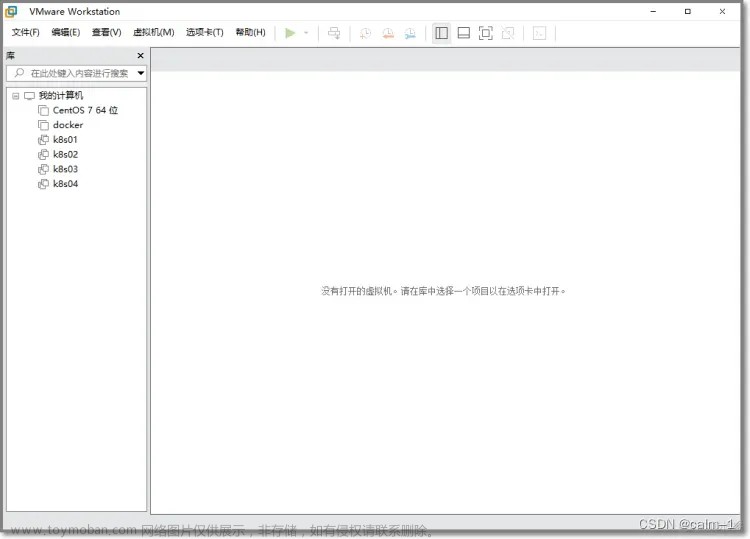Click the send Ctrl+Alt+Del toolbar icon
This screenshot has width=750, height=539.
(334, 33)
